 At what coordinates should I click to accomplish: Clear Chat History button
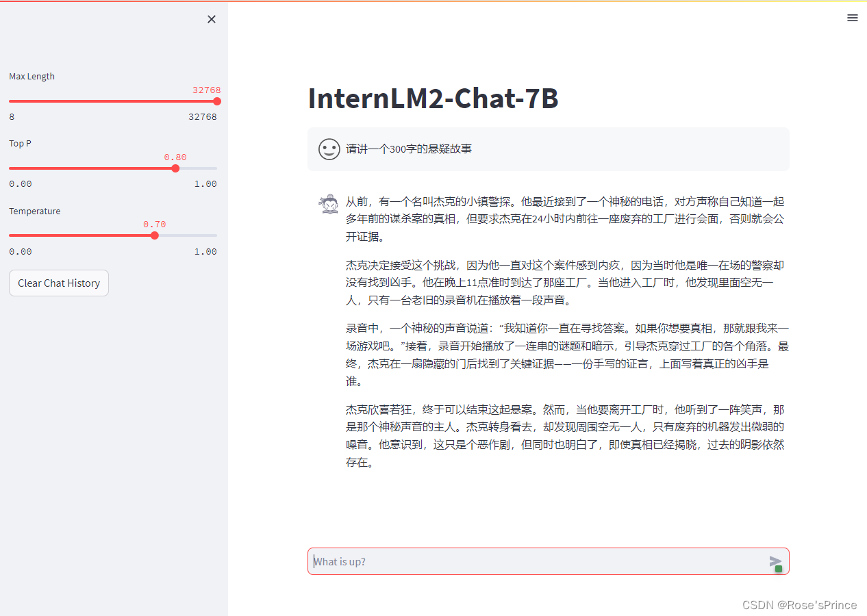coord(59,283)
